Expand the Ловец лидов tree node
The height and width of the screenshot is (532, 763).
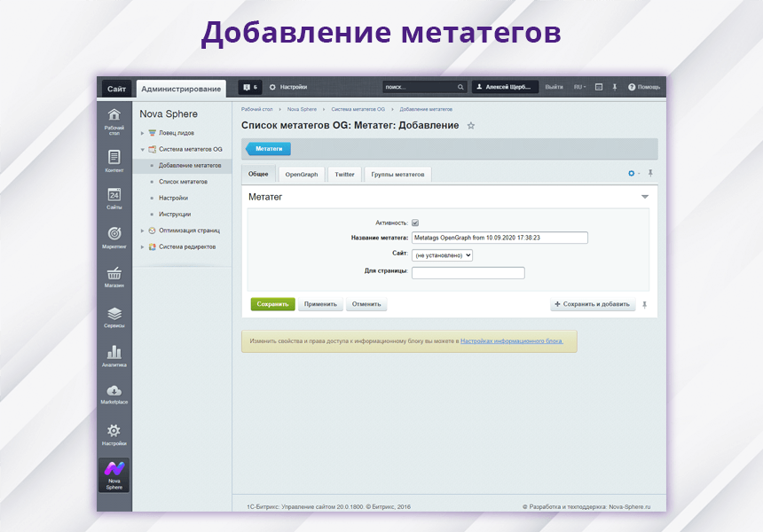[142, 132]
